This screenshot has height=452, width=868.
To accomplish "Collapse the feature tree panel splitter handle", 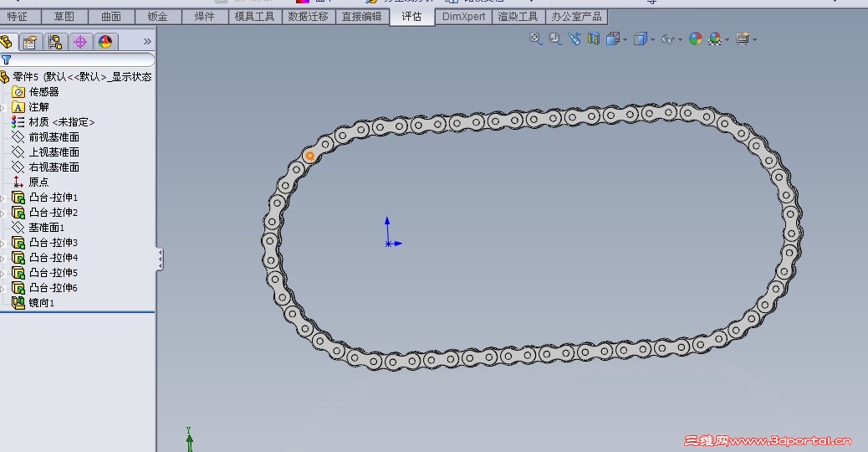I will point(160,259).
